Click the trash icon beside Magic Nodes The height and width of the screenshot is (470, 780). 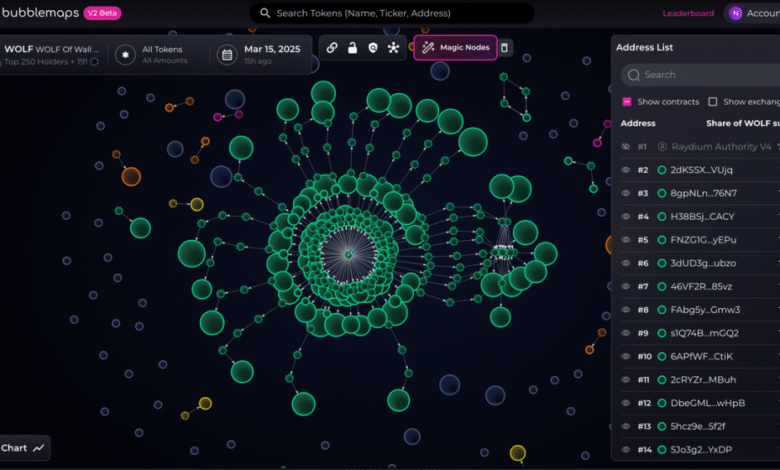tap(504, 48)
